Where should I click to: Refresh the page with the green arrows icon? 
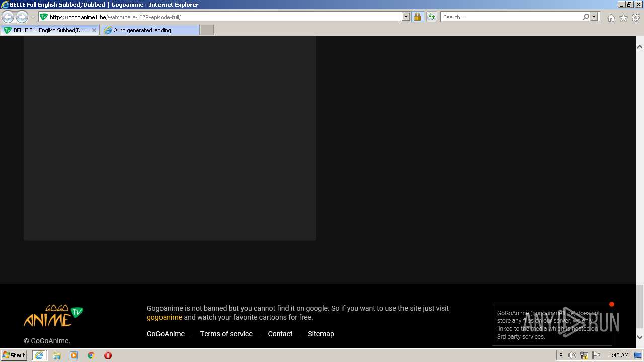point(431,17)
